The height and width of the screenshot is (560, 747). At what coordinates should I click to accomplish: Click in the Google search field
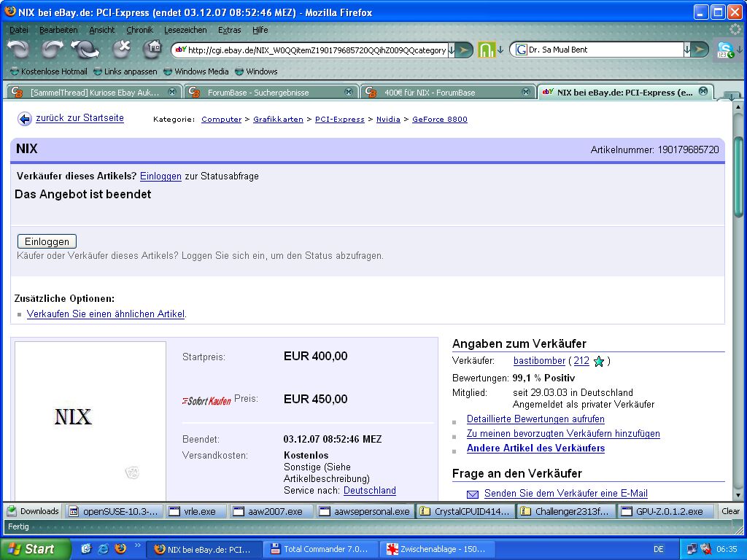605,50
